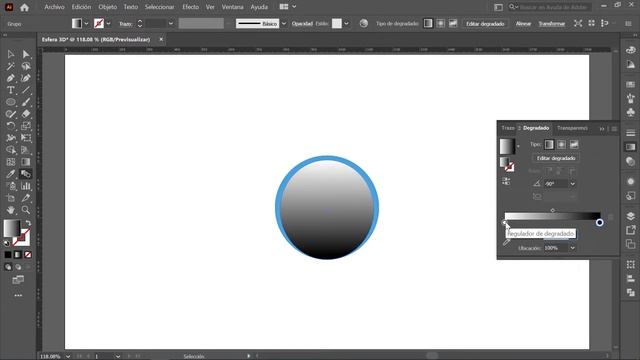Choose the Lasso tool
The image size is (640, 360).
[26, 66]
